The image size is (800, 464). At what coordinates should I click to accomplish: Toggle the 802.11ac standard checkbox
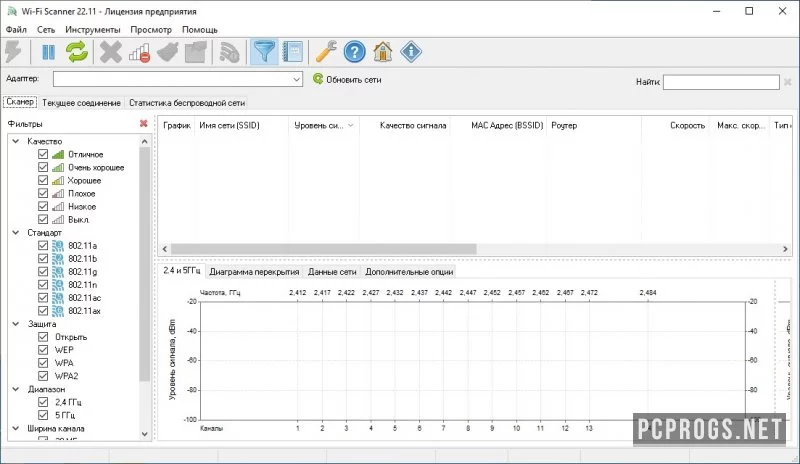[x=43, y=298]
